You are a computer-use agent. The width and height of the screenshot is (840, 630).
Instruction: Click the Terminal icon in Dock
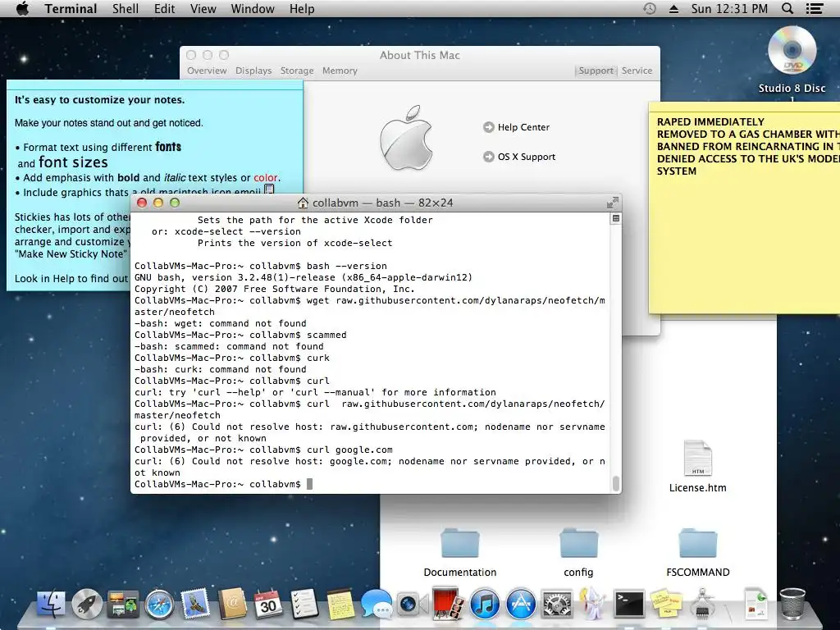pos(629,605)
